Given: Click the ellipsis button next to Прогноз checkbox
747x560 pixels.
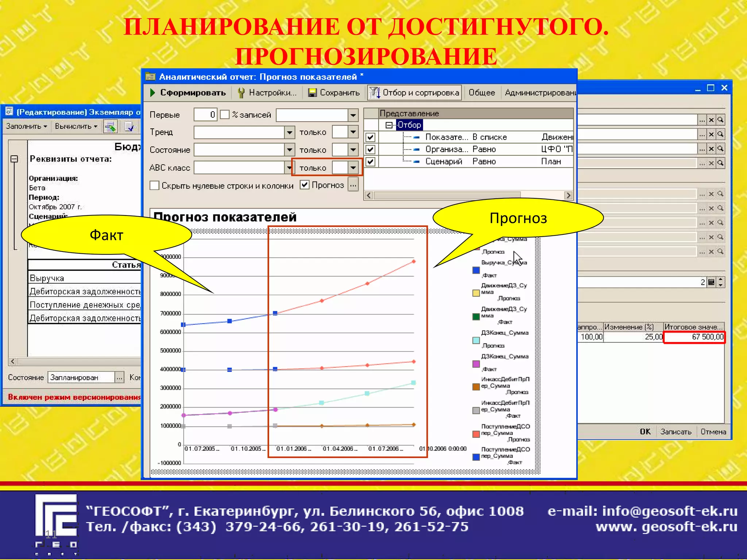Looking at the screenshot, I should 353,185.
